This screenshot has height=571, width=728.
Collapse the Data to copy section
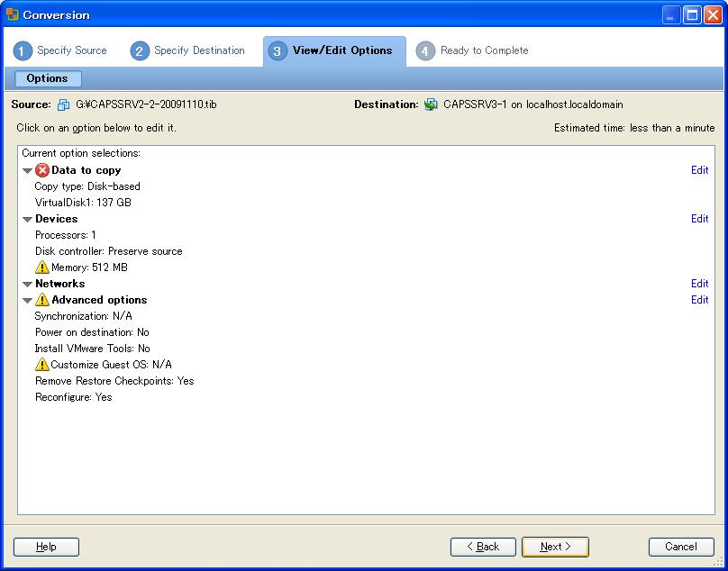pos(27,171)
